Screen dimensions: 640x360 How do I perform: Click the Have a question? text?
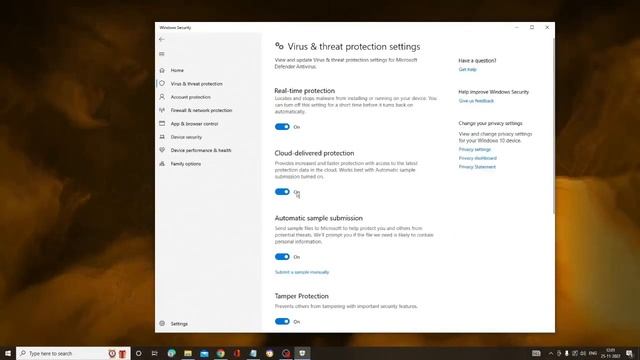(477, 60)
